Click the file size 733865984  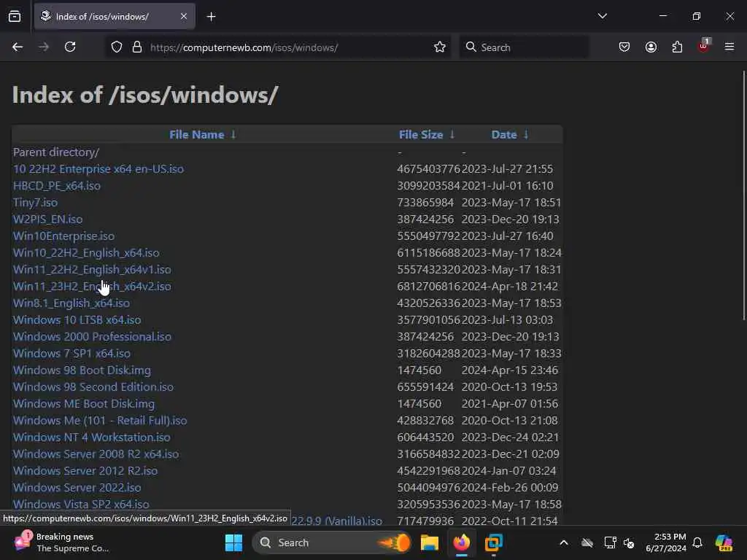tap(425, 203)
